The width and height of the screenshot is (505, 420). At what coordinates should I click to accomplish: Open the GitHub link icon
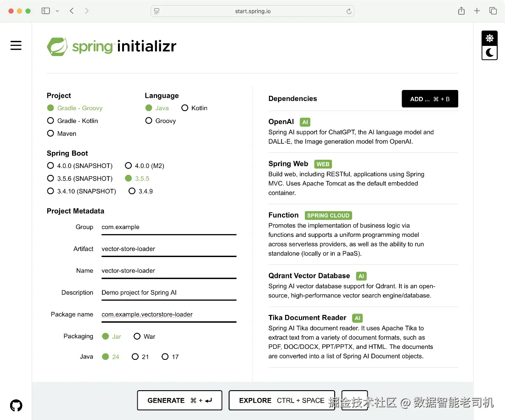coord(16,405)
